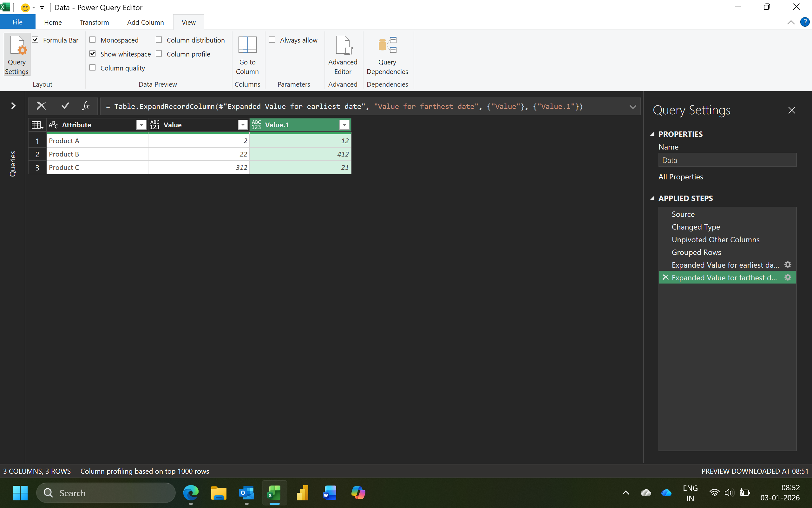
Task: Delete the Expanded Value for farthest date step
Action: point(665,277)
